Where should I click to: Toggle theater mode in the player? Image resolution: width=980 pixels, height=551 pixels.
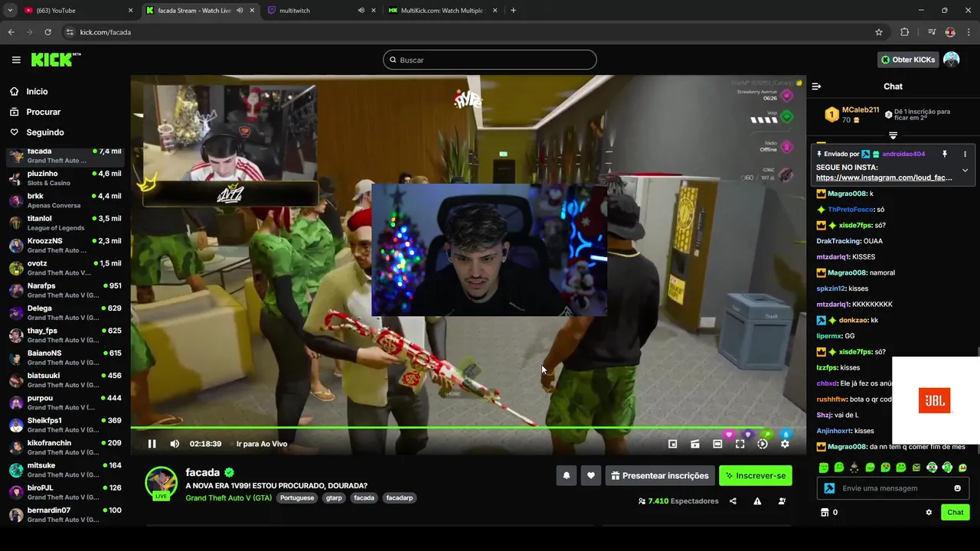pyautogui.click(x=717, y=444)
